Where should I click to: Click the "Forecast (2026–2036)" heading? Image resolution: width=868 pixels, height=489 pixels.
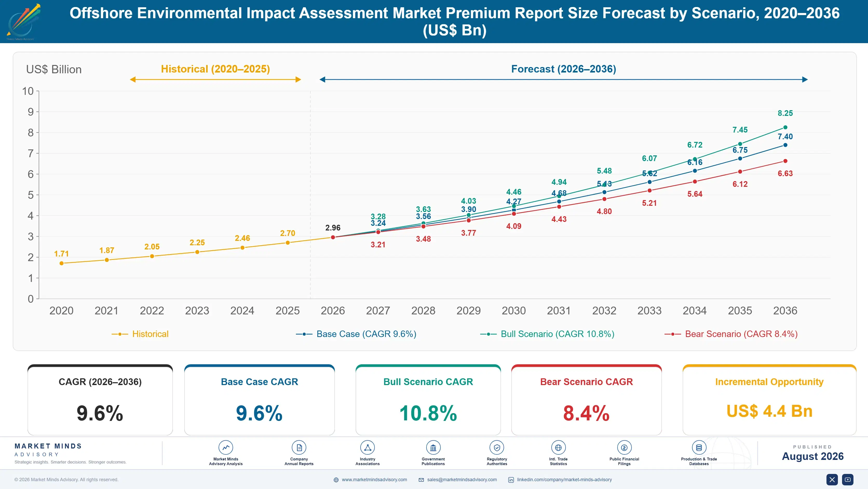[x=564, y=69]
